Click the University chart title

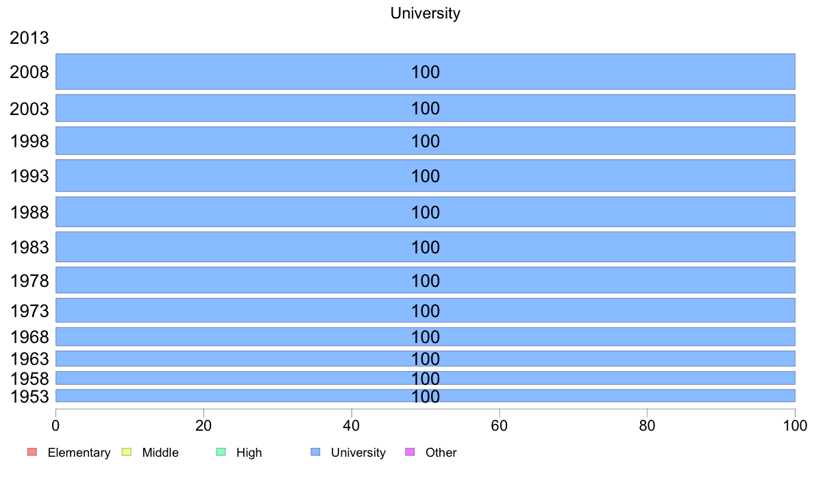(x=425, y=13)
